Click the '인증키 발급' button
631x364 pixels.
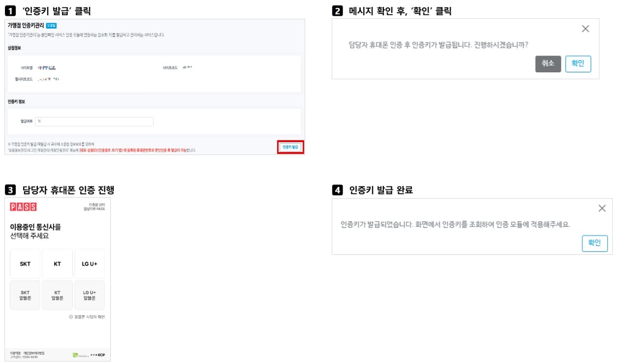coord(290,147)
